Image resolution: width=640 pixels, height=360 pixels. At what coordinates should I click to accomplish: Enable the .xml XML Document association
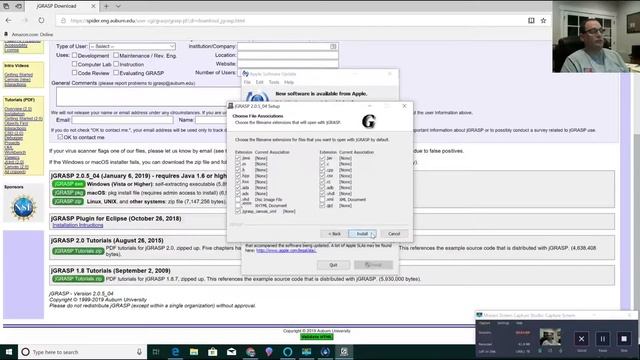point(322,200)
